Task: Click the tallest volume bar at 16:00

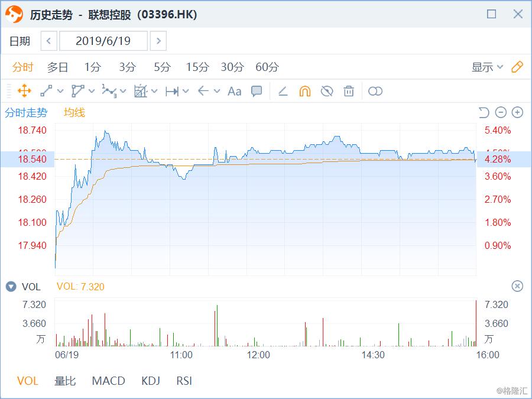Action: click(476, 323)
